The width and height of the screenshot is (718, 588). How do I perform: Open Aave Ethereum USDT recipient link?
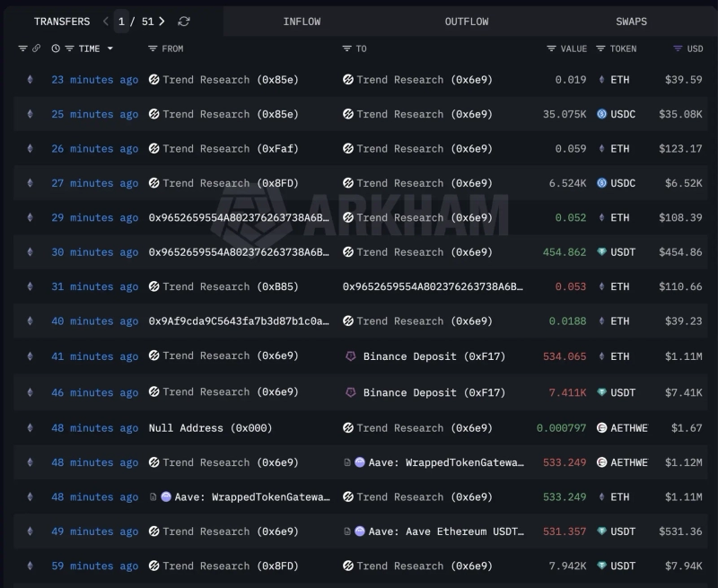(445, 531)
